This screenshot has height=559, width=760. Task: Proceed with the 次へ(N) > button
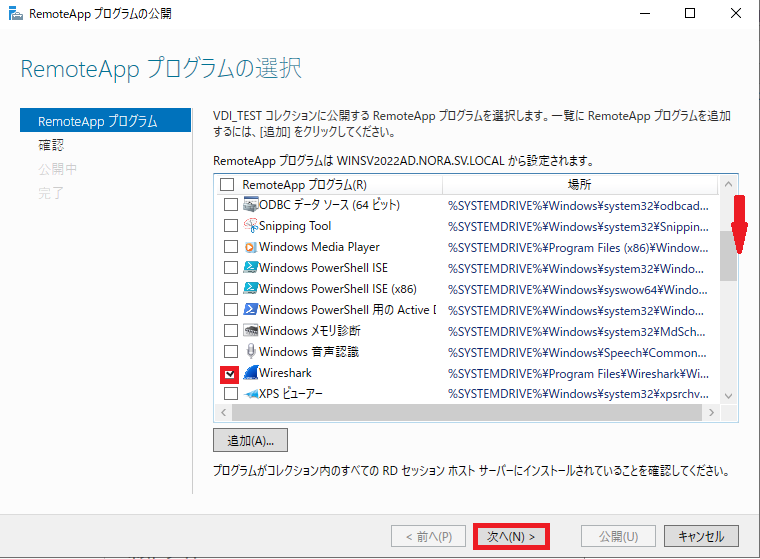pyautogui.click(x=511, y=537)
